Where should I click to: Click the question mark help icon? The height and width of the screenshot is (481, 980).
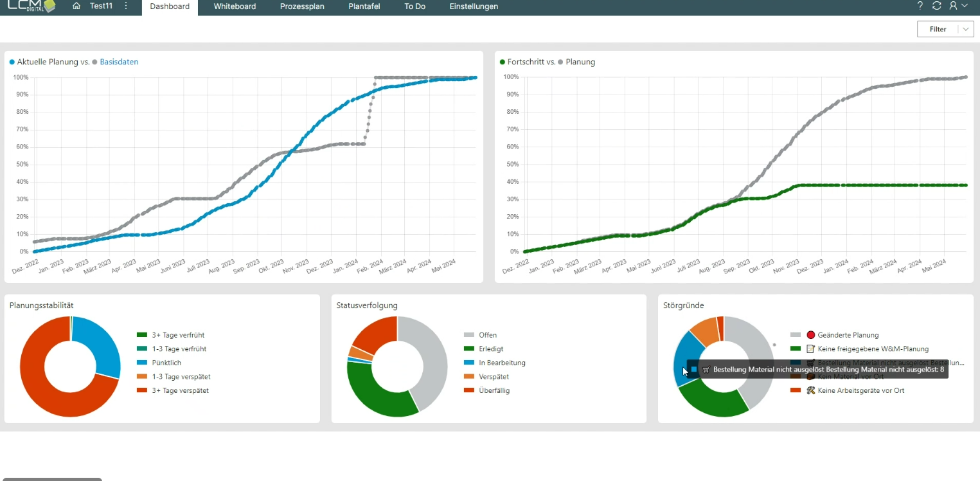tap(920, 6)
